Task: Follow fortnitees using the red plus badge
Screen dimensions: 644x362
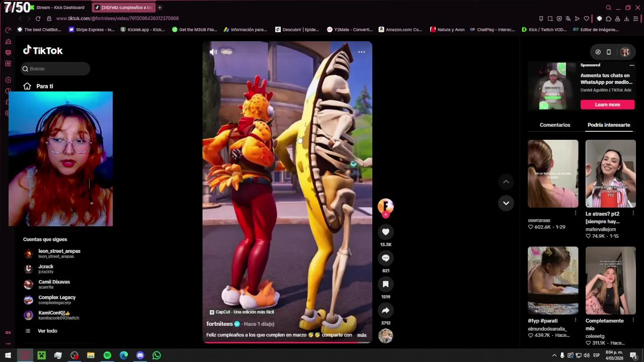Action: (385, 215)
